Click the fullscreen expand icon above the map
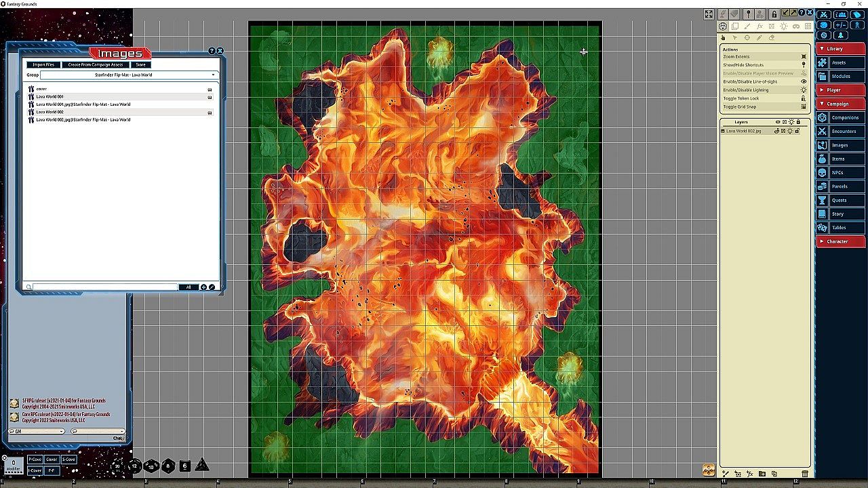 click(709, 14)
